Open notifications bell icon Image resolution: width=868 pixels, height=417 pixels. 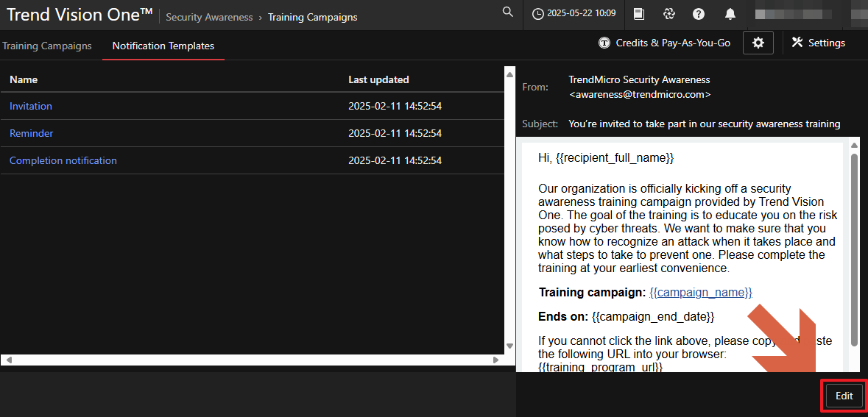coord(730,14)
